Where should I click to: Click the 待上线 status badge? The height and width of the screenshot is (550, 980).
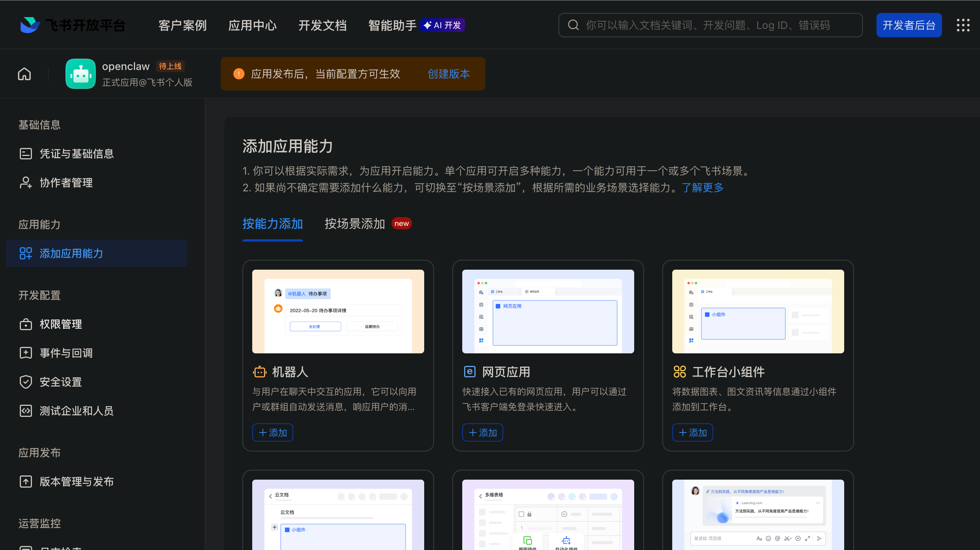170,66
